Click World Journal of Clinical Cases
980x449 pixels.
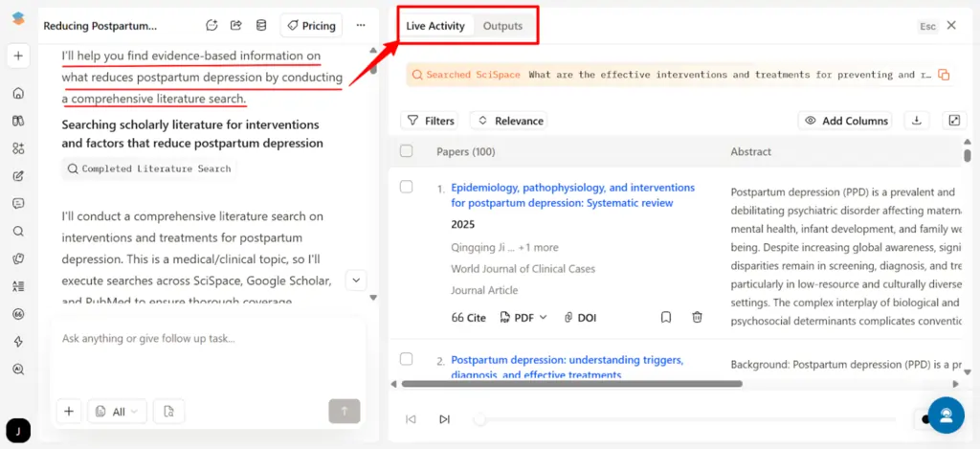click(x=523, y=269)
